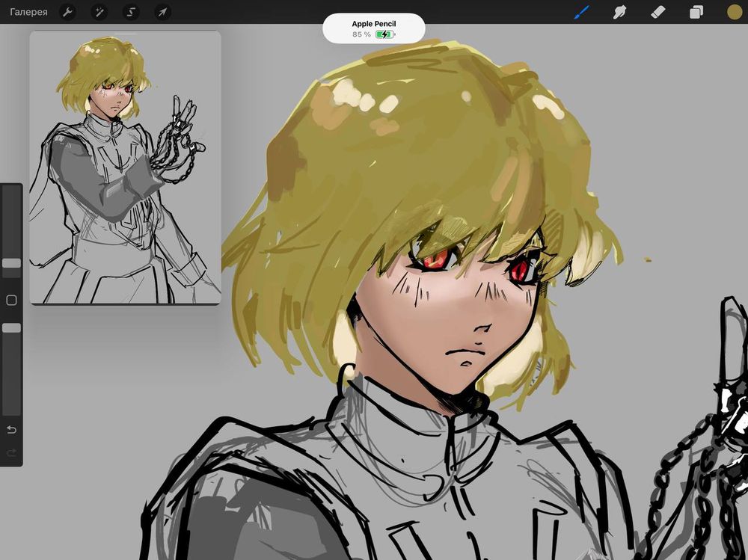Open the Галерея gallery view
The width and height of the screenshot is (748, 560).
tap(28, 12)
